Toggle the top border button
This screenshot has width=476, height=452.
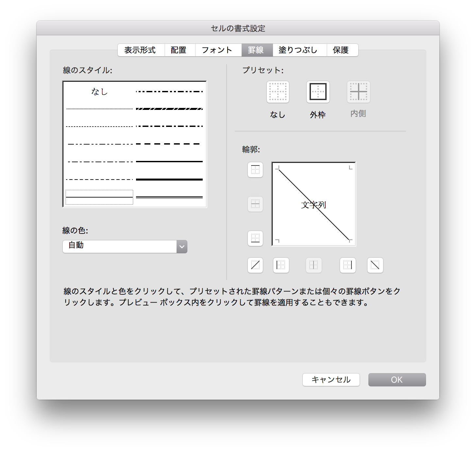click(x=255, y=170)
